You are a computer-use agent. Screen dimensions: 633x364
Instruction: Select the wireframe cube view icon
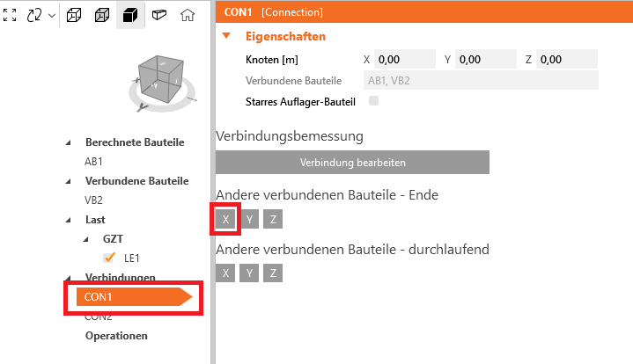[x=74, y=15]
